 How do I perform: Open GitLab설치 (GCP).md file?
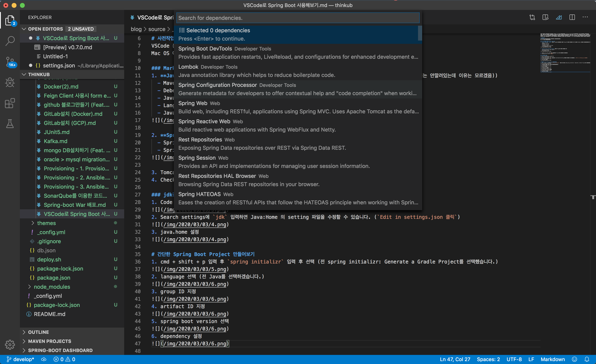(72, 123)
